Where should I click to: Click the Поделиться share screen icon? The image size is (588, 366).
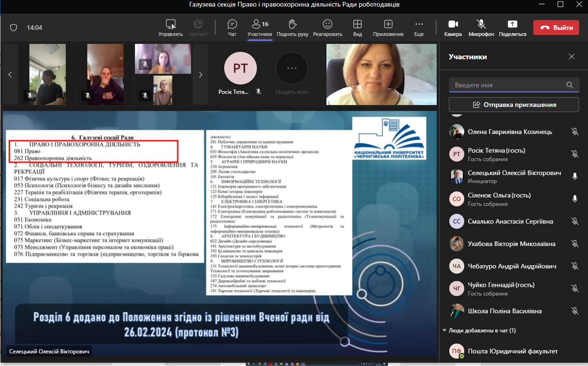[x=512, y=24]
